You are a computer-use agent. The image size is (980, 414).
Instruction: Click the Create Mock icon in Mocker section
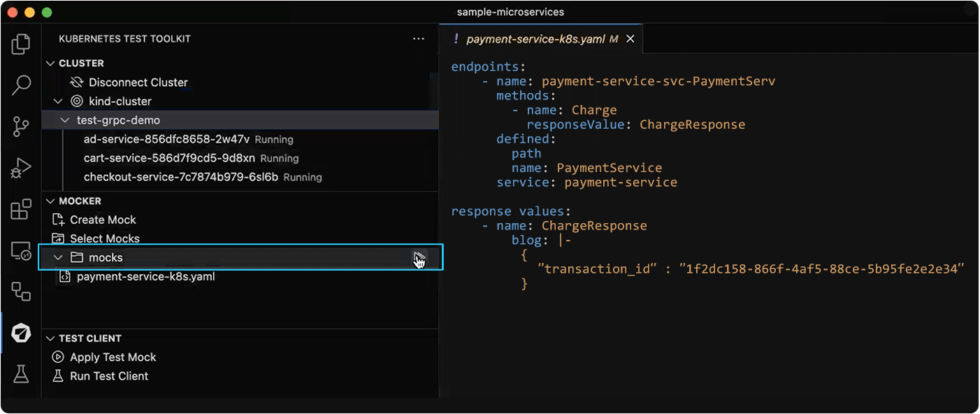(59, 219)
